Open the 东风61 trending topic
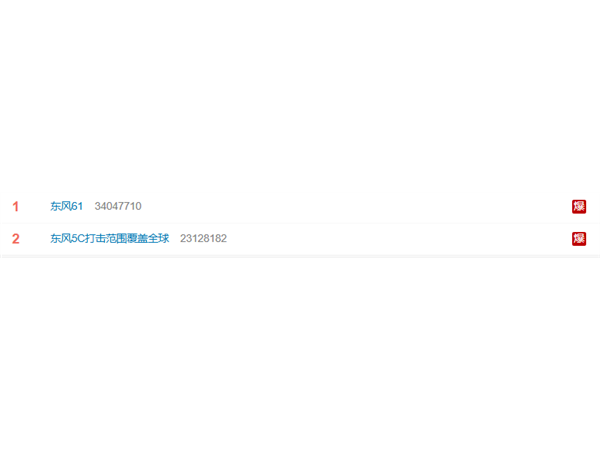Image resolution: width=600 pixels, height=450 pixels. [x=66, y=206]
